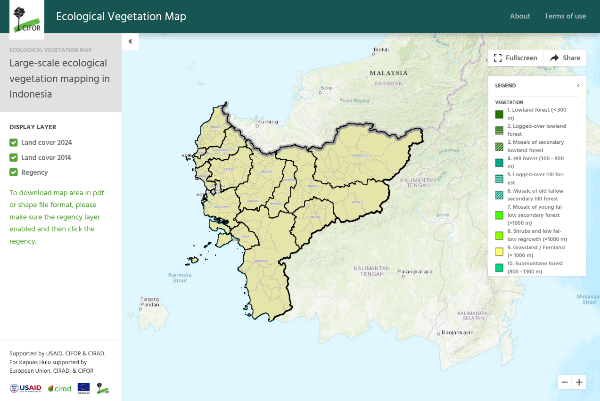The image size is (600, 401).
Task: Select the Grassland / Fernland yellow swatch
Action: click(x=499, y=251)
